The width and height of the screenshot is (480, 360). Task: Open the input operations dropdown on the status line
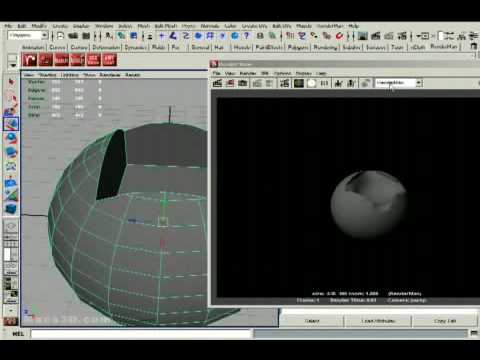(423, 36)
